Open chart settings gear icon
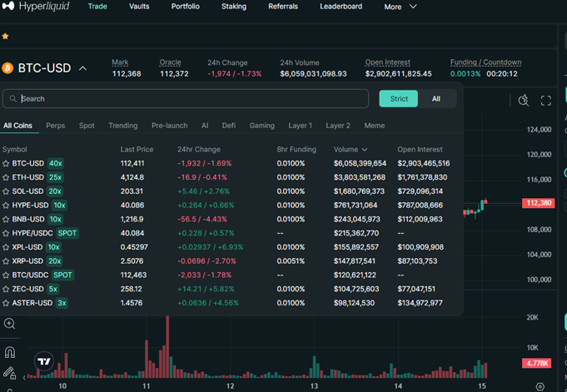The width and height of the screenshot is (567, 392). pos(540,387)
